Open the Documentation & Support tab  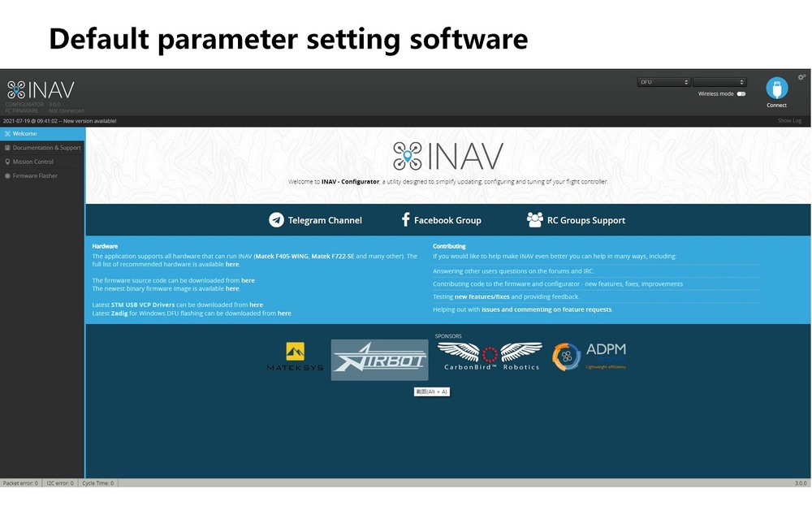point(42,148)
